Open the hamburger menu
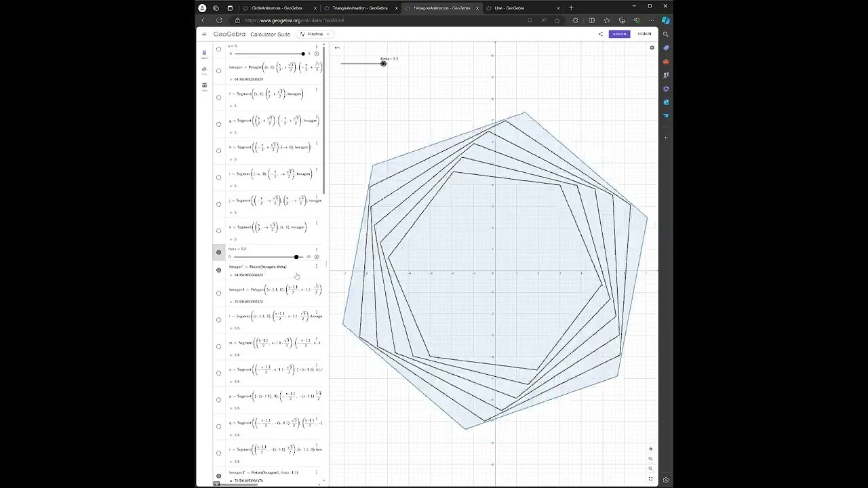 [x=204, y=34]
